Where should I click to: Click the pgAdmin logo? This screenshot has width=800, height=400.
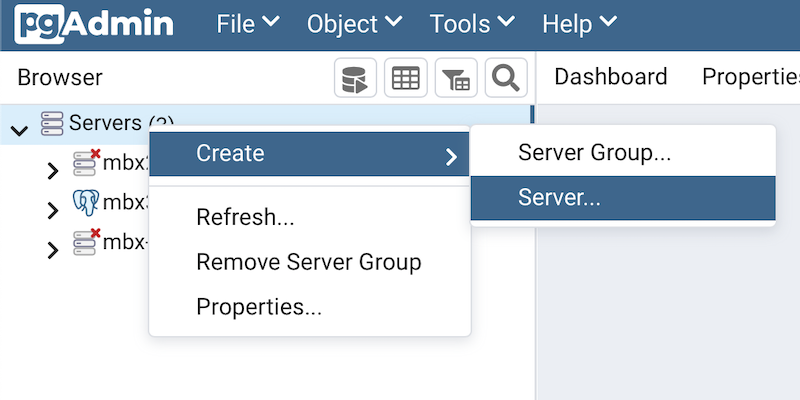point(93,24)
